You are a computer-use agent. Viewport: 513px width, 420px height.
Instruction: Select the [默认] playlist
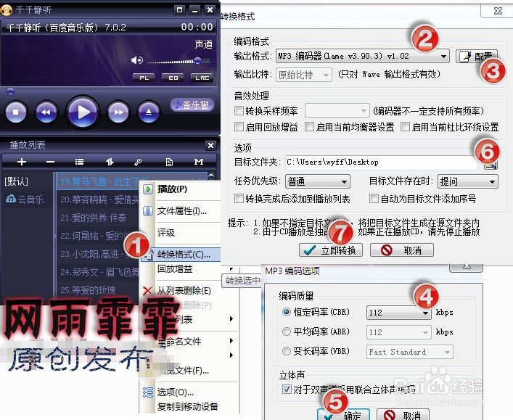click(x=17, y=181)
